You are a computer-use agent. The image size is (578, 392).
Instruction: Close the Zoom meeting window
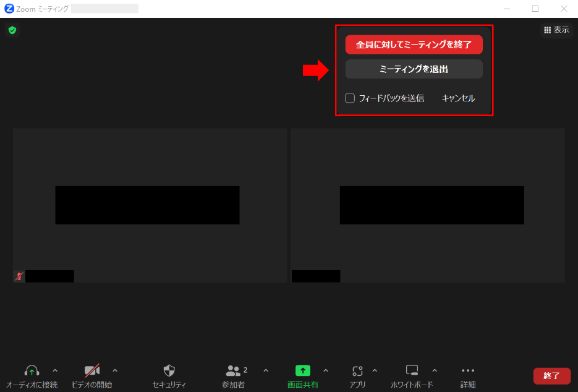(x=564, y=9)
